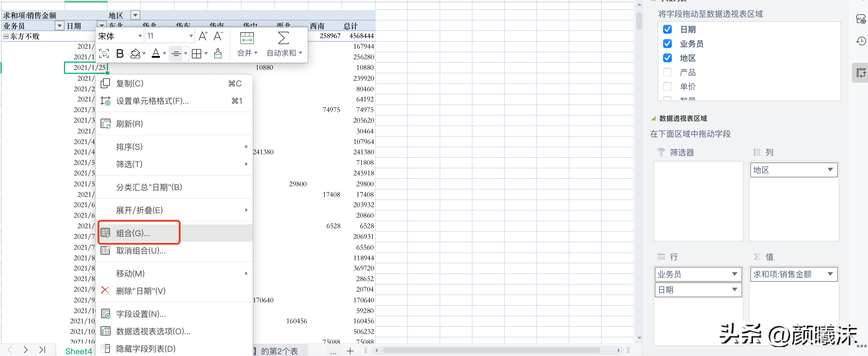Click the sheet list ellipsis button
The width and height of the screenshot is (868, 356).
pyautogui.click(x=333, y=352)
